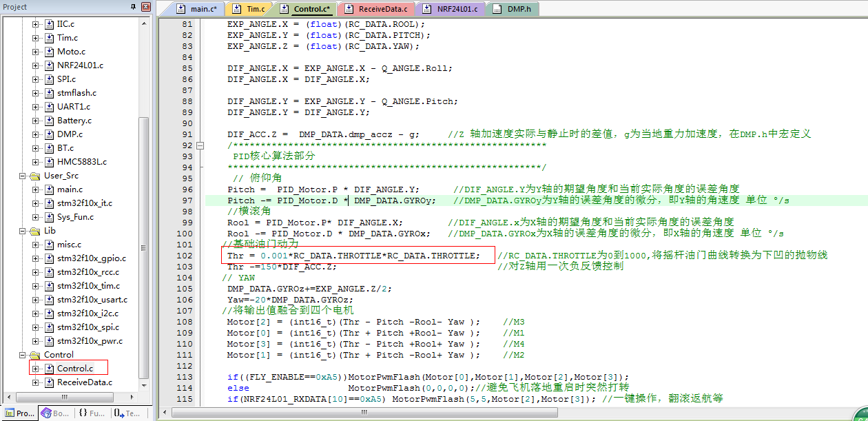The height and width of the screenshot is (421, 868).
Task: Open the Books tab icon at bottom
Action: 46,413
